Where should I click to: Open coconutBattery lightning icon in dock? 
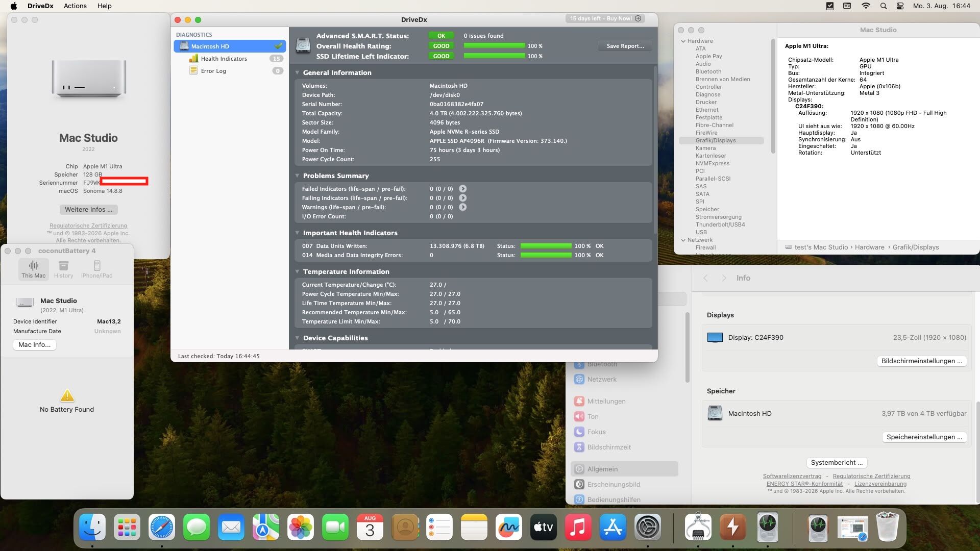(733, 527)
